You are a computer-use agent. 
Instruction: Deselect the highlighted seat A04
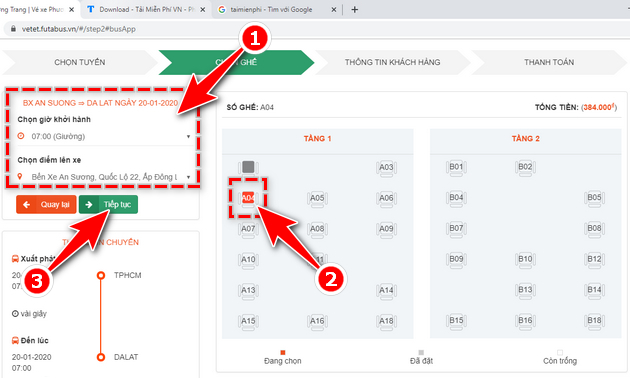(x=248, y=198)
